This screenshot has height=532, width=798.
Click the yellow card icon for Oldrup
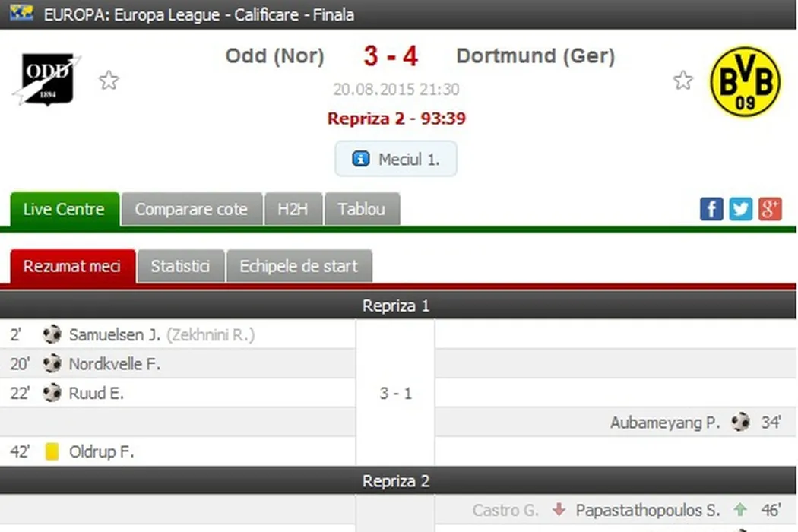point(52,451)
